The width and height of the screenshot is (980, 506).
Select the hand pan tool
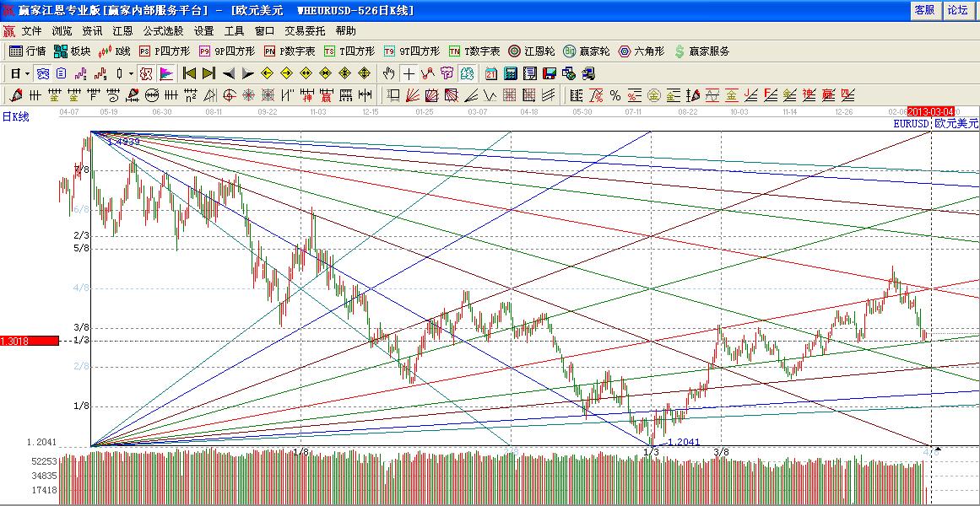389,73
